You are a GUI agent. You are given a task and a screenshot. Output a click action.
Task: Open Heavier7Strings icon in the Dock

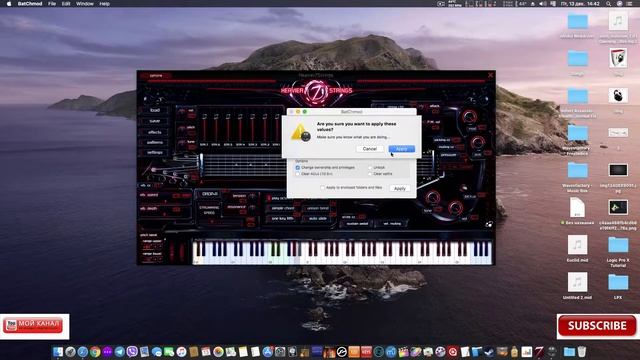point(539,351)
